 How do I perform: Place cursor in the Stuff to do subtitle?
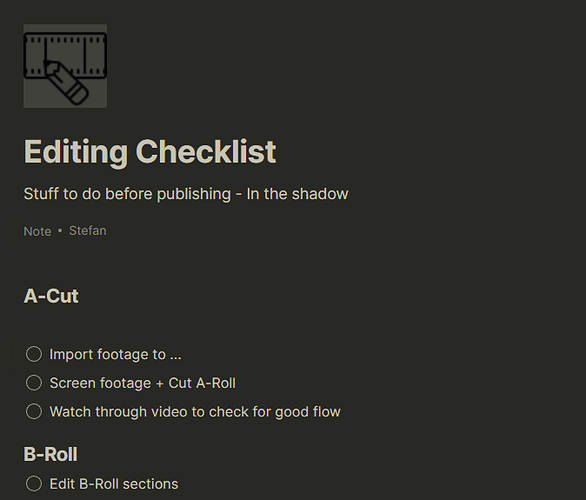coord(186,194)
